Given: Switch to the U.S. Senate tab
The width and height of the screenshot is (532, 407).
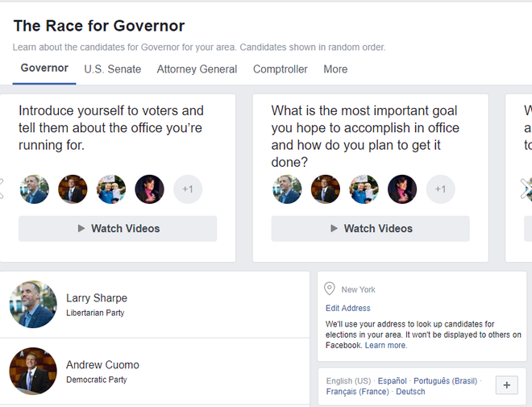Looking at the screenshot, I should click(x=112, y=69).
